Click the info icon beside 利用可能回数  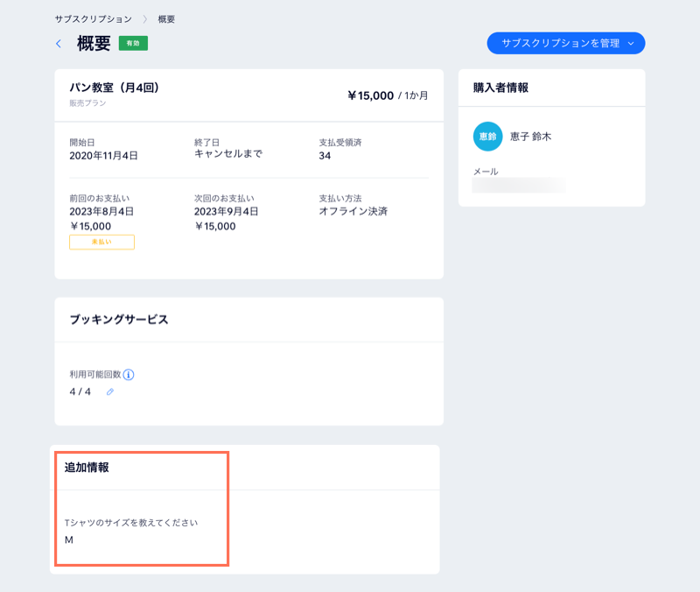pos(129,375)
